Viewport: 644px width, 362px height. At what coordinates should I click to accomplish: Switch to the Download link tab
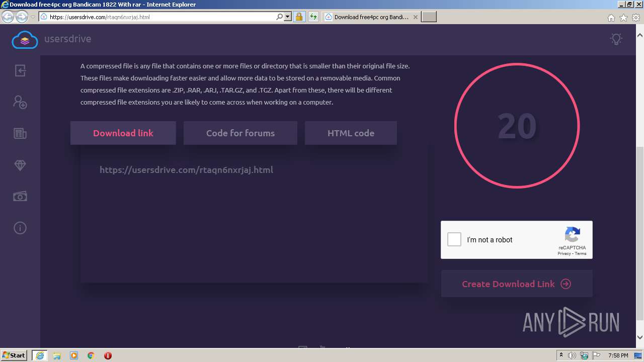click(123, 133)
